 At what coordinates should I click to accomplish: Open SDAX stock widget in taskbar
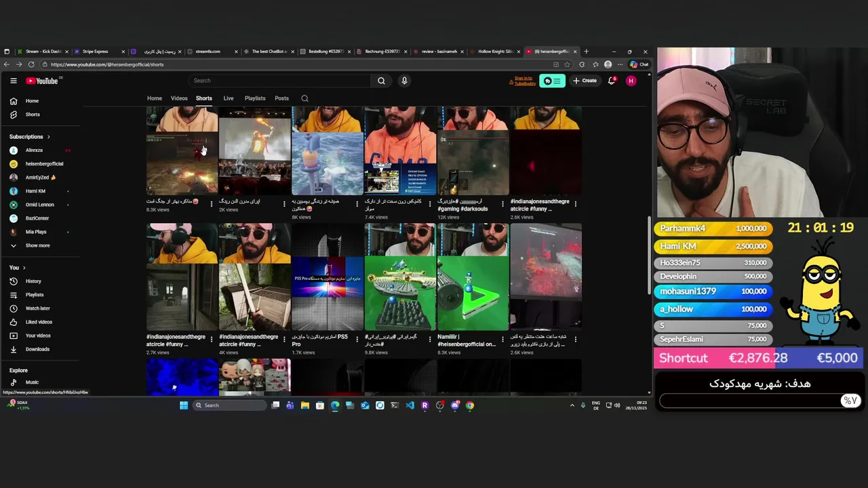pyautogui.click(x=18, y=405)
